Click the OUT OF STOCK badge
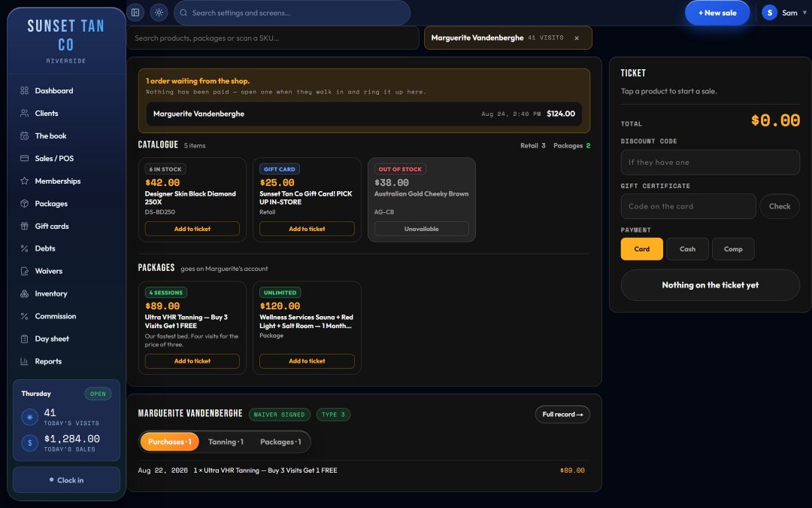 click(400, 169)
